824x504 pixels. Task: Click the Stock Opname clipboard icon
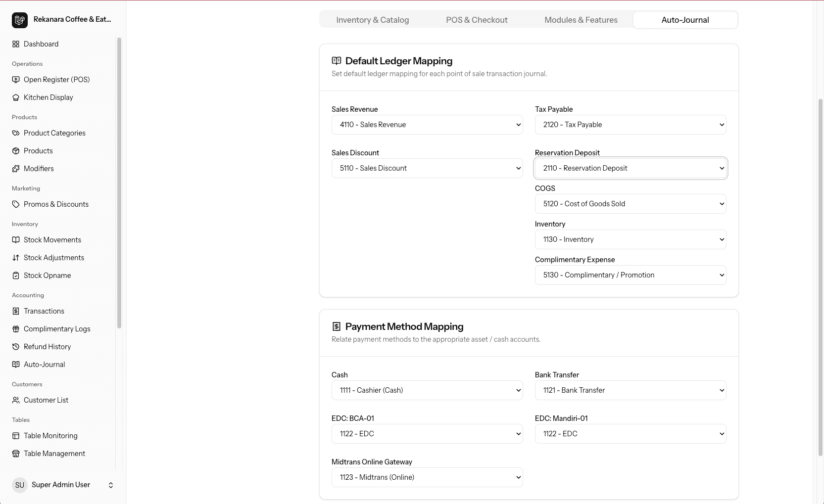(16, 275)
